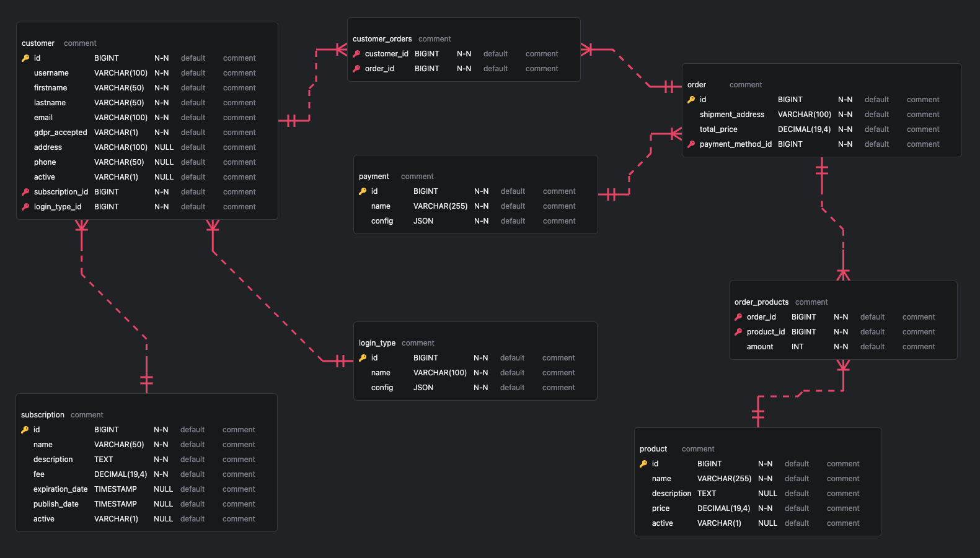Select the customer_orders table title
The image size is (980, 558).
(382, 39)
